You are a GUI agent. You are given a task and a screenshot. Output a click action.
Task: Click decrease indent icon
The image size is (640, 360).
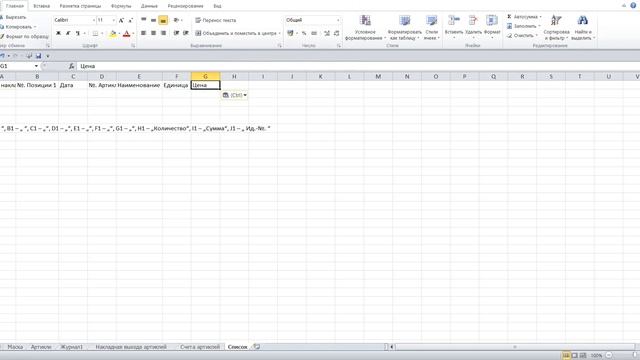tap(176, 33)
